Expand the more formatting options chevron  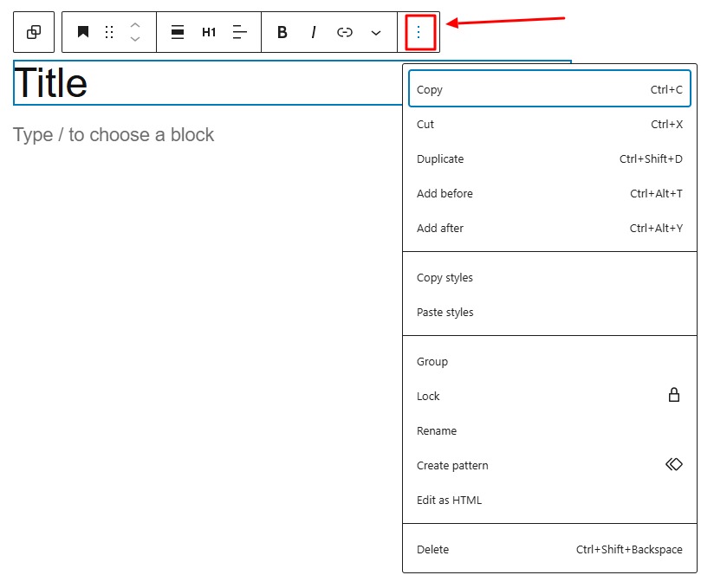[x=375, y=32]
